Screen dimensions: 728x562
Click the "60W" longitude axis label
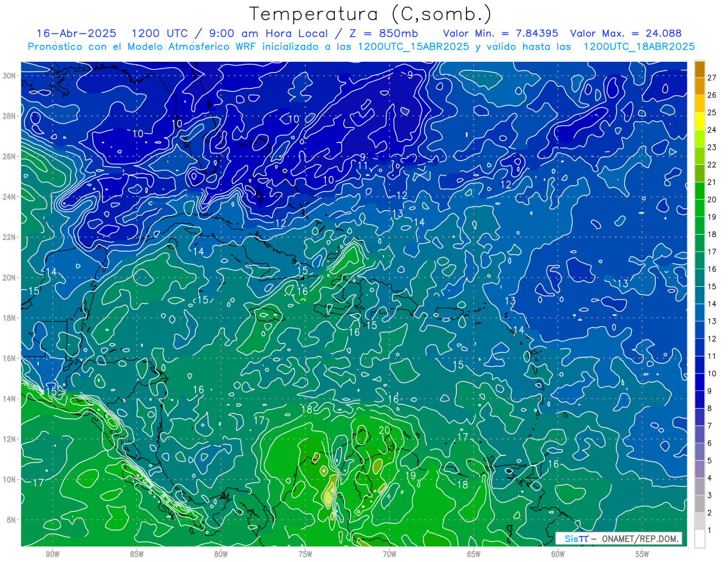tap(558, 554)
